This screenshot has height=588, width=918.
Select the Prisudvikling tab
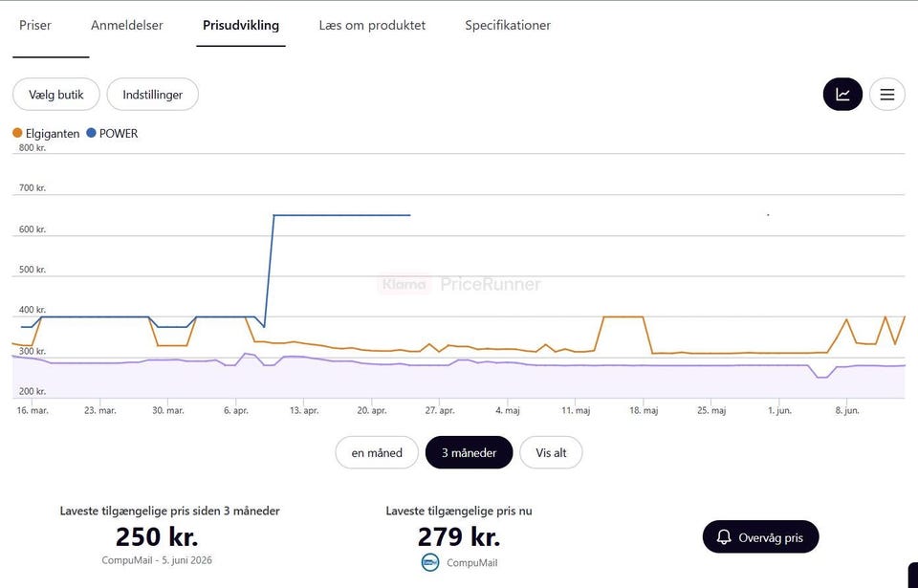(241, 25)
